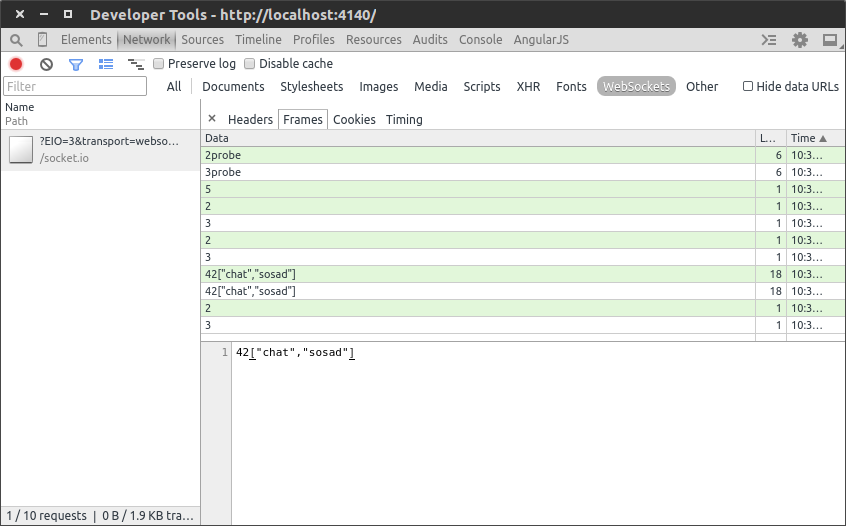Toggle device mode phone icon
Viewport: 846px width, 526px height.
point(42,40)
